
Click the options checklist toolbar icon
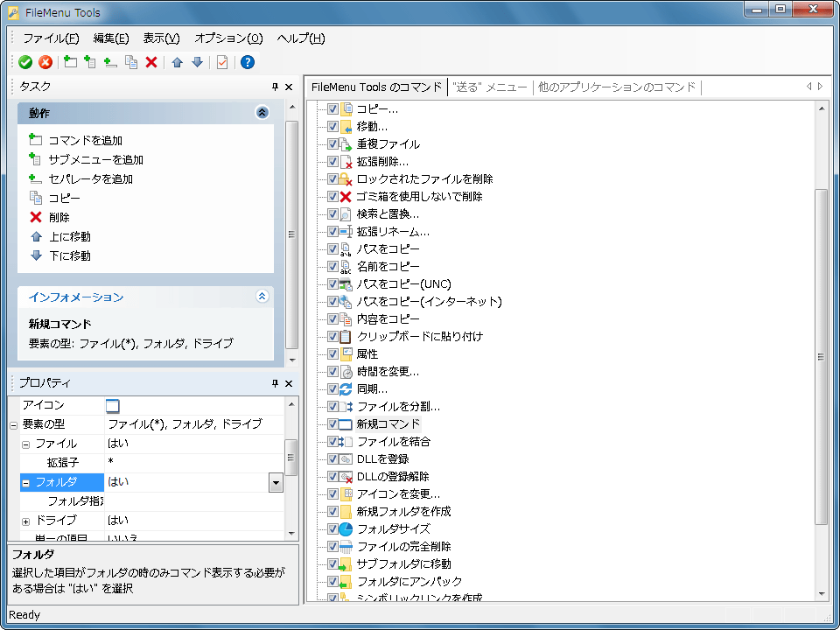click(x=221, y=62)
